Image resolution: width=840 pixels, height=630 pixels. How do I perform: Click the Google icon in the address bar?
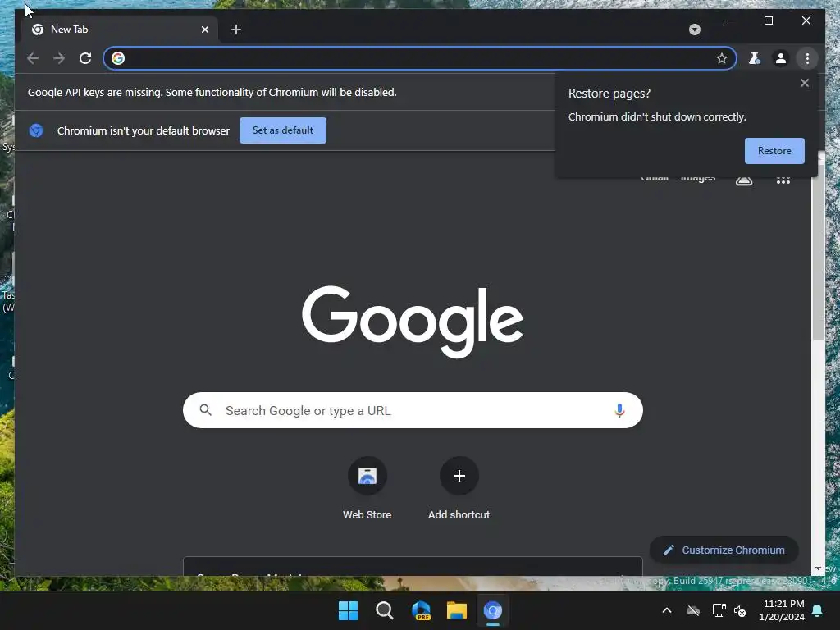pos(118,58)
